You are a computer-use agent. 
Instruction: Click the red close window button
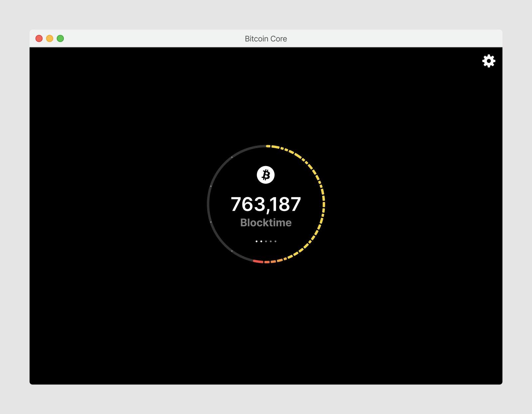pyautogui.click(x=39, y=39)
